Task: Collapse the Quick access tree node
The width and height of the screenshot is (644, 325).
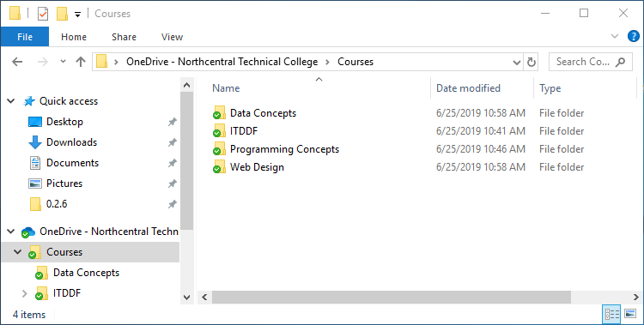Action: click(11, 101)
